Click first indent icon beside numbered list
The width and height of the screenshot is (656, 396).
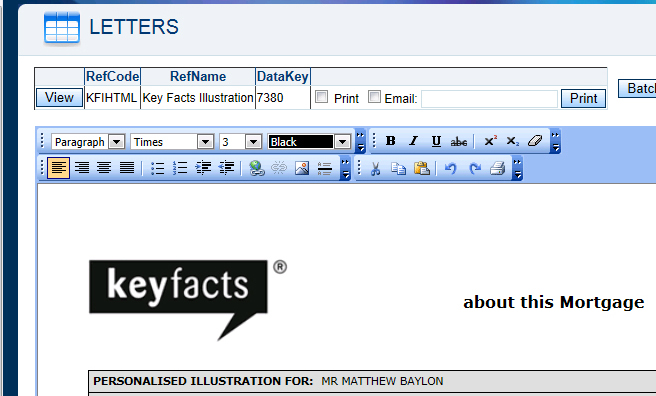[203, 168]
